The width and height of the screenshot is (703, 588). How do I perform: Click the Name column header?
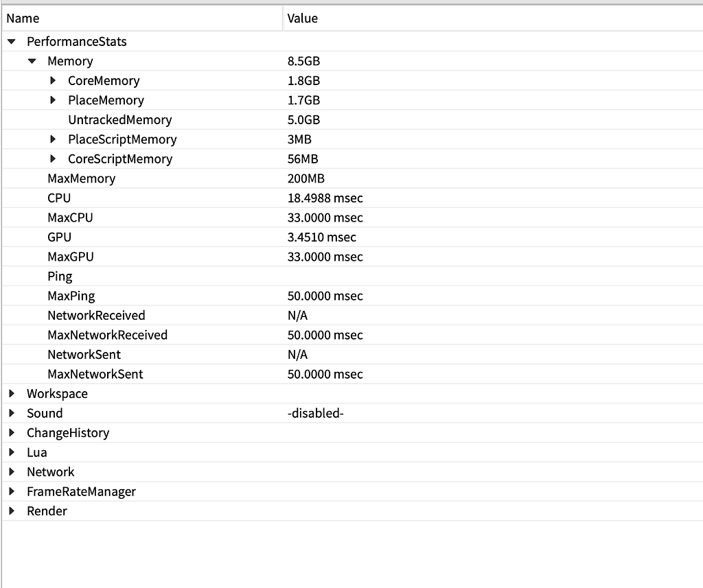coord(23,18)
